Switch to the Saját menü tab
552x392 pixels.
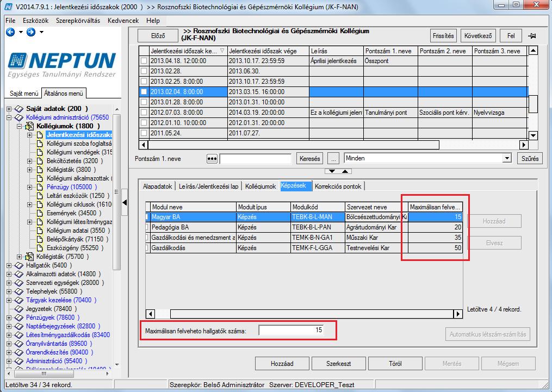[x=23, y=94]
